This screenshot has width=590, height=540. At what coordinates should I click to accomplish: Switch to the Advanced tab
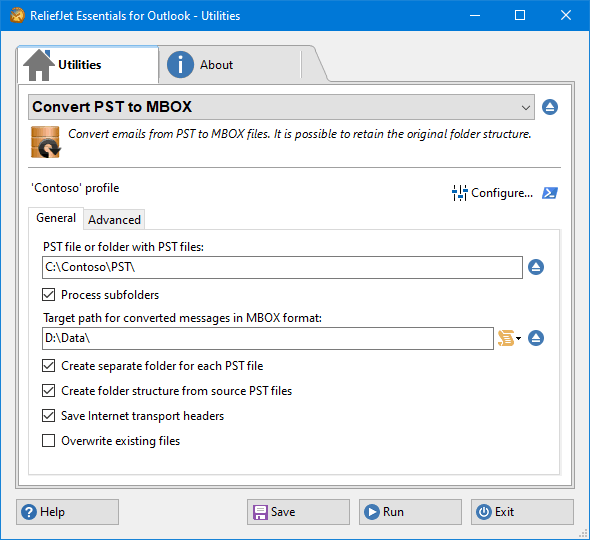114,219
